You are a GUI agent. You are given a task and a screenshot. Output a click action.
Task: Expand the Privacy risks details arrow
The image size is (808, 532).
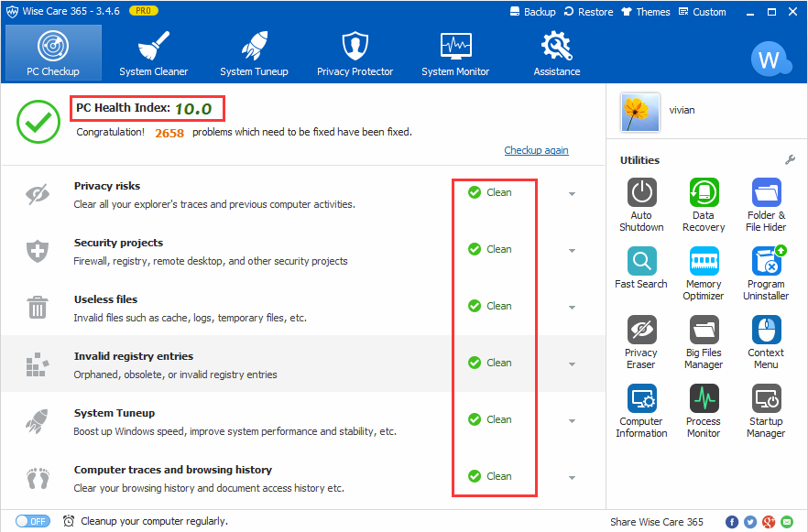(x=572, y=194)
